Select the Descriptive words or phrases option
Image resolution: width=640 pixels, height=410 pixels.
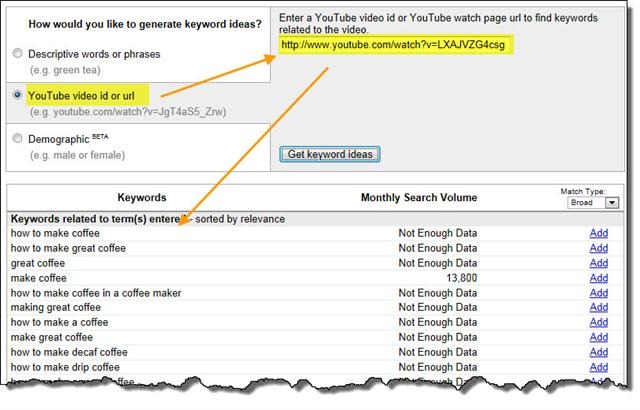coord(16,53)
